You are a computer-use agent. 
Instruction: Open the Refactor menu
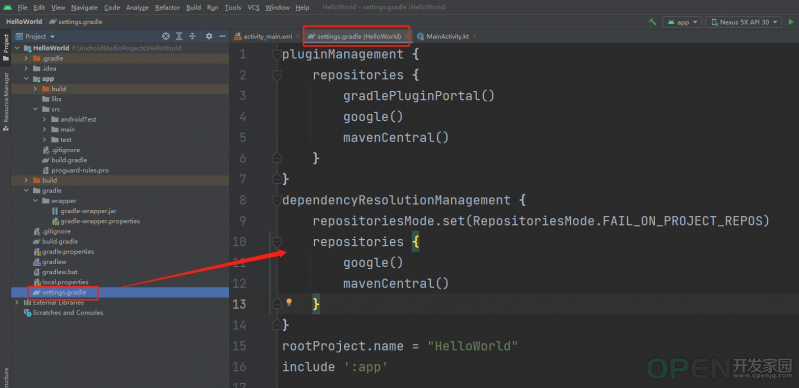pyautogui.click(x=168, y=8)
